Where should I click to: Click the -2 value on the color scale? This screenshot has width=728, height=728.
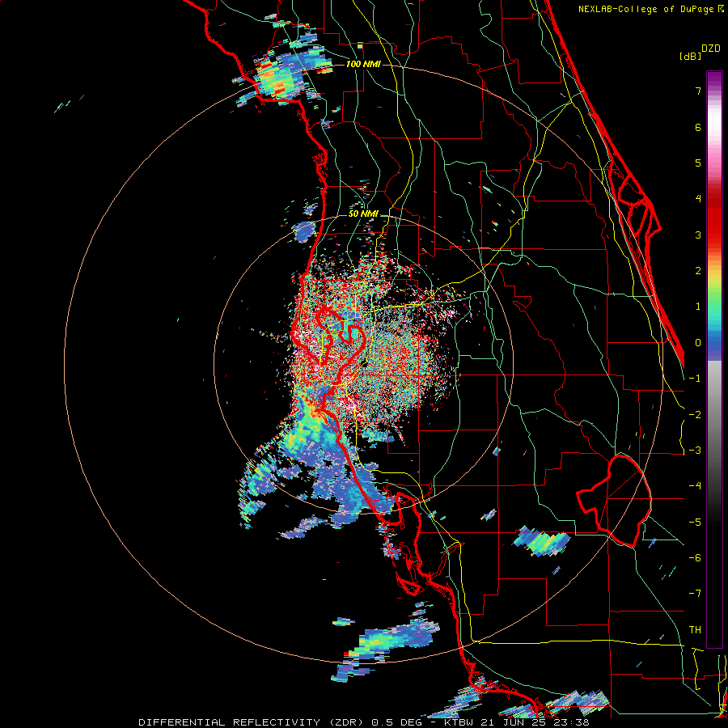[x=695, y=414]
